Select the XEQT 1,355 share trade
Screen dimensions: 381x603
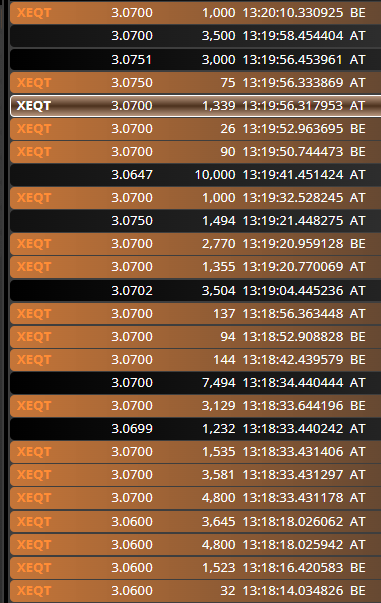pos(195,267)
